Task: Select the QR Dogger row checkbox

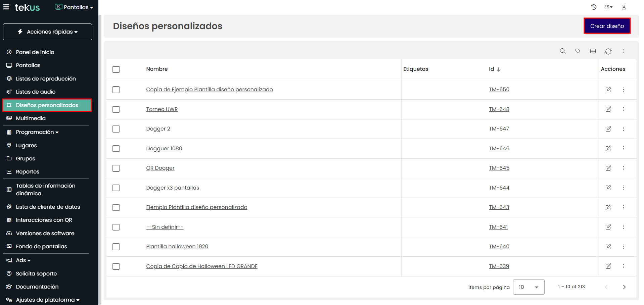Action: (116, 168)
